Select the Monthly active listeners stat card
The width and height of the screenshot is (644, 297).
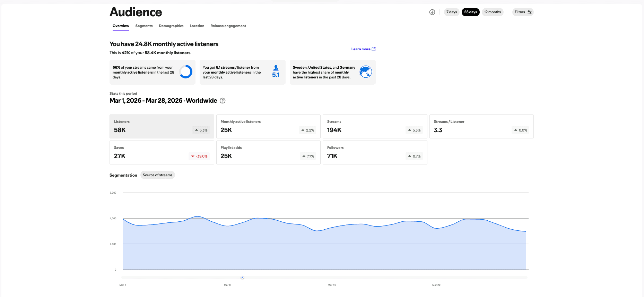tap(268, 127)
